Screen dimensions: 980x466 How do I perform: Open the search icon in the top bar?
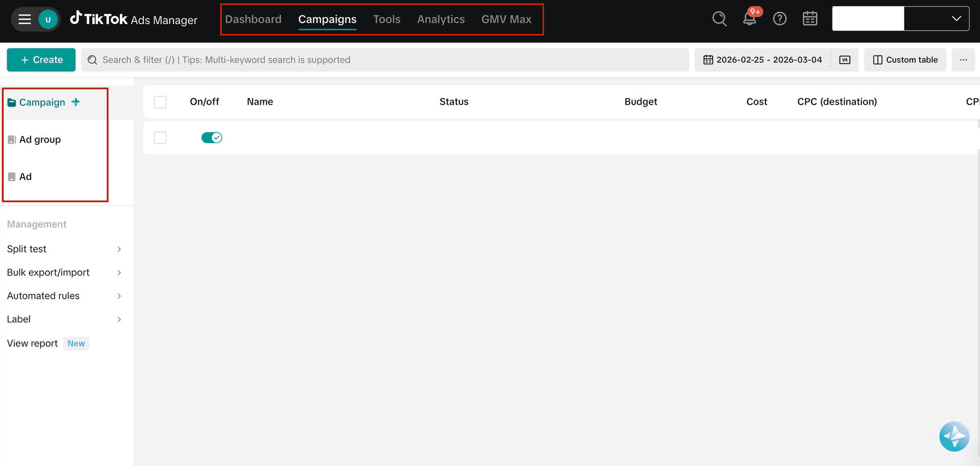coord(719,18)
